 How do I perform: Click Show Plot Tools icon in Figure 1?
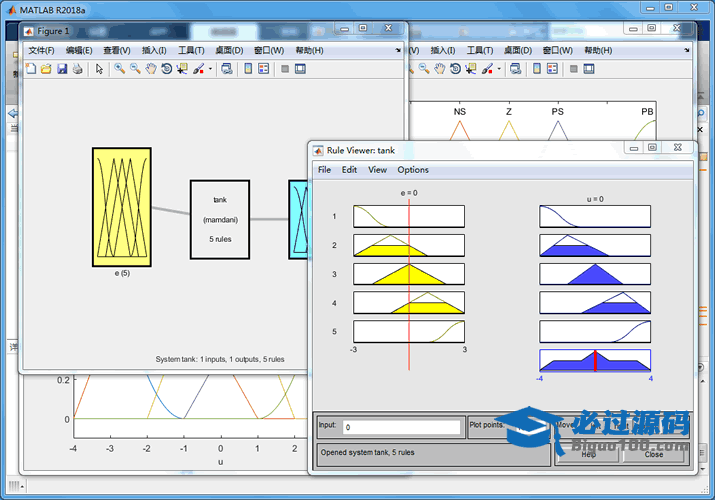coord(301,69)
